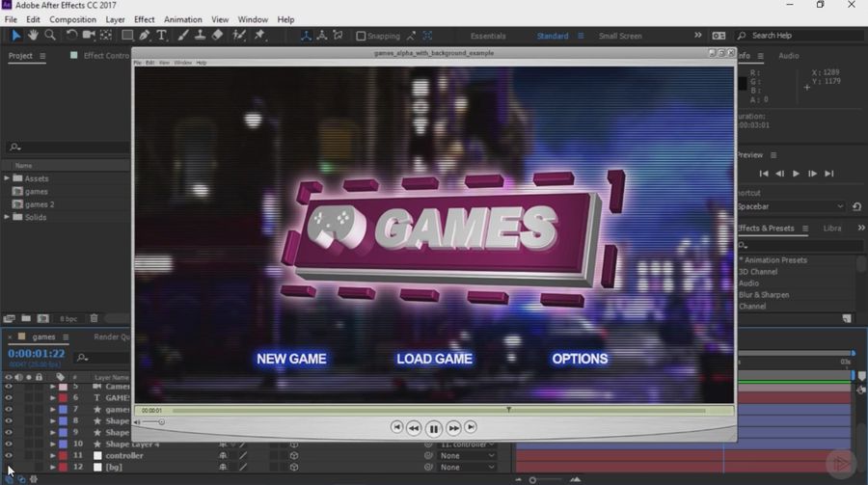Create new animation preset in Effects panel

[x=847, y=318]
